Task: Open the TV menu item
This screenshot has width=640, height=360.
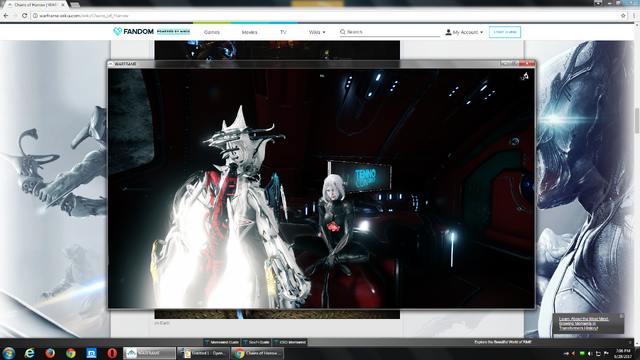Action: coord(283,32)
